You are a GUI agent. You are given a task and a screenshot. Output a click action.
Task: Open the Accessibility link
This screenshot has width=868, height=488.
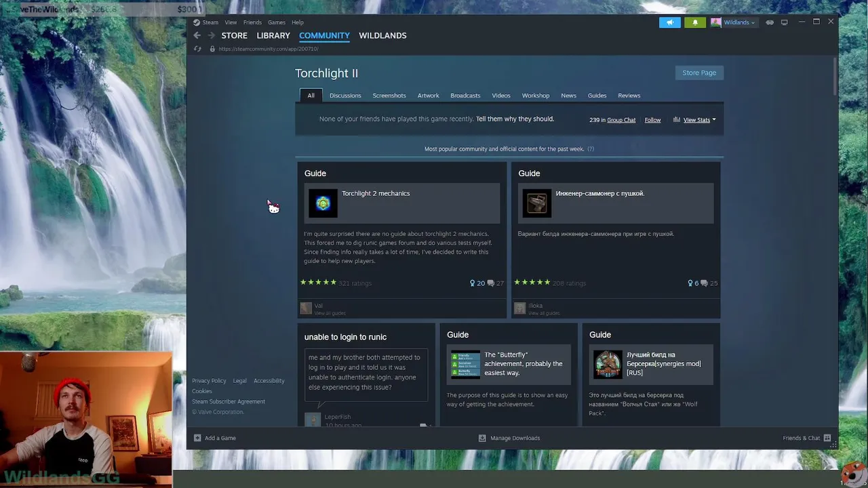tap(269, 381)
